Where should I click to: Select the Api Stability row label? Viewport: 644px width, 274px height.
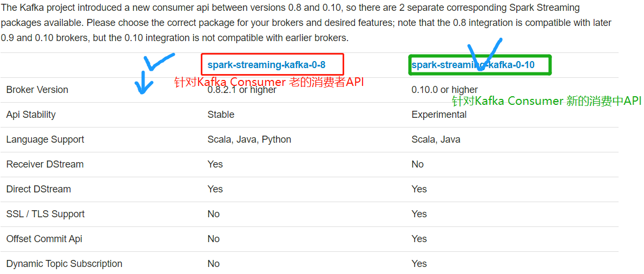(x=31, y=115)
